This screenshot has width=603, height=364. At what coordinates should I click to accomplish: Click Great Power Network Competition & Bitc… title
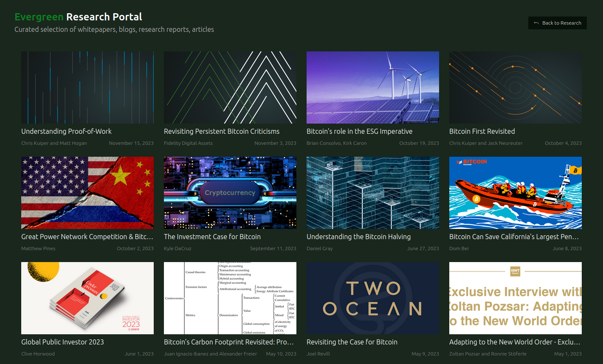click(x=87, y=237)
